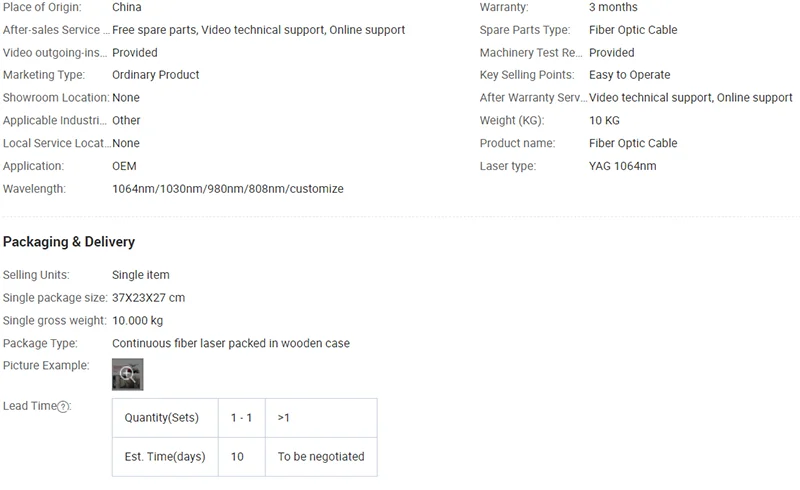
Task: Open the Picture Example thumbnail
Action: 127,374
